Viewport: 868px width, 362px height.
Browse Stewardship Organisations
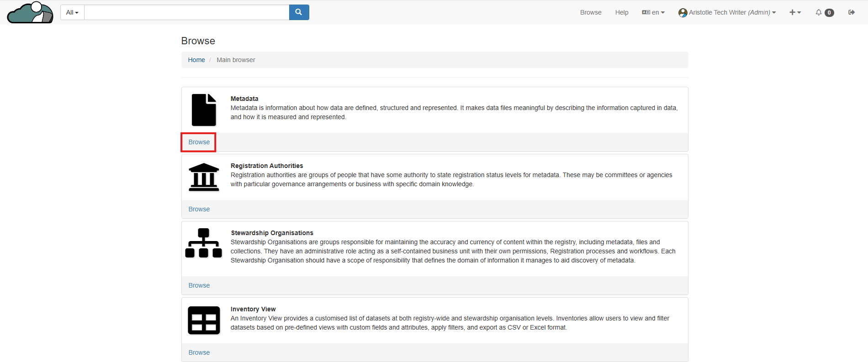[x=199, y=285]
